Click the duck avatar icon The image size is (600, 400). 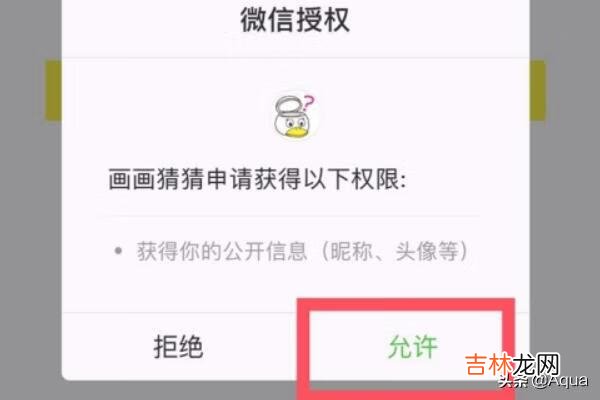pos(296,116)
